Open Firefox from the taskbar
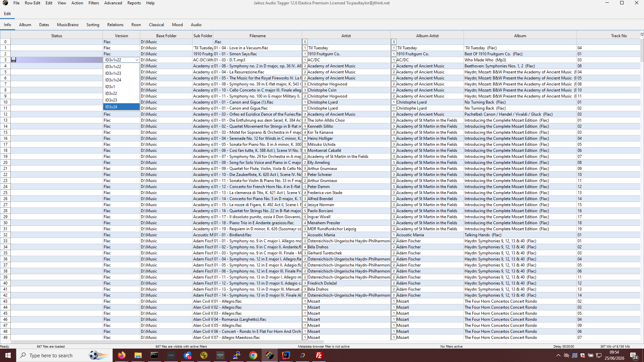Viewport: 644px width, 362px height. point(121,355)
